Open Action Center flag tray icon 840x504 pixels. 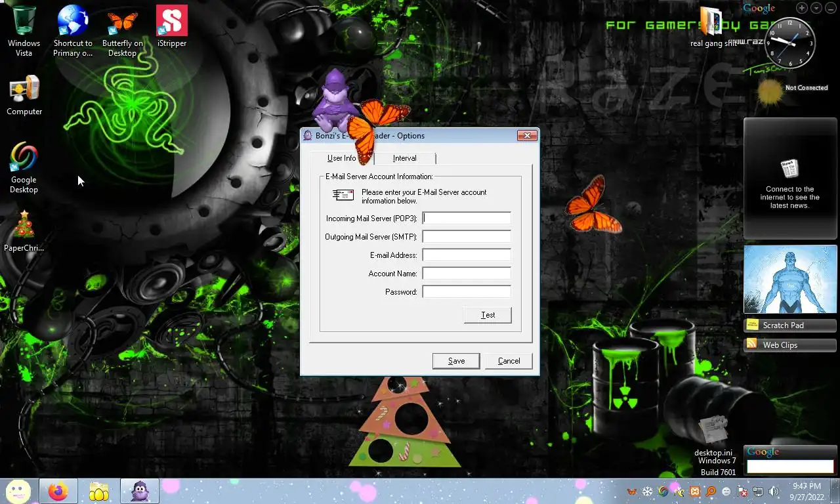[742, 492]
